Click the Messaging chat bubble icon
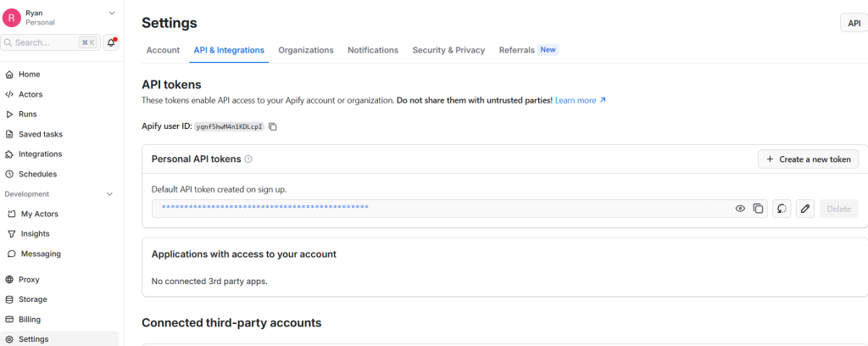Image resolution: width=868 pixels, height=346 pixels. 11,254
